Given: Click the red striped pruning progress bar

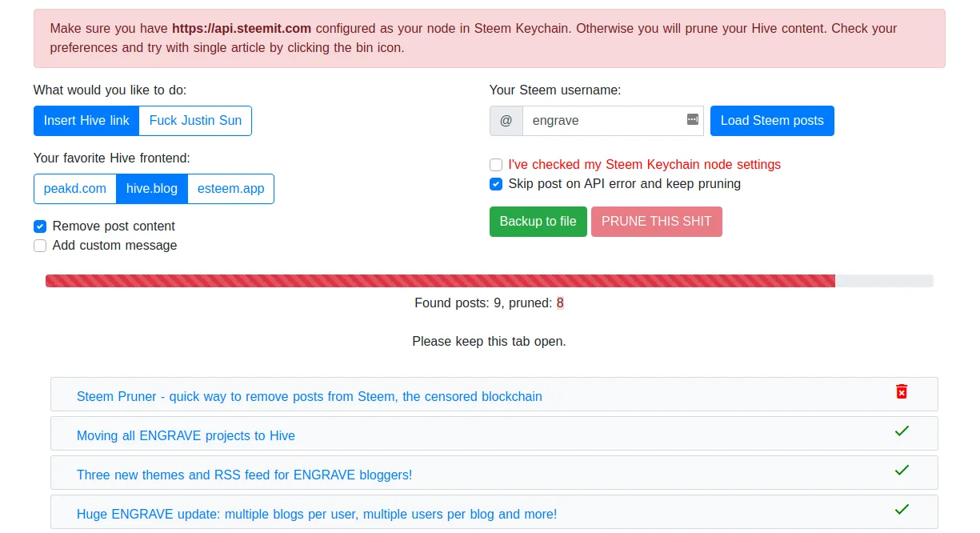Looking at the screenshot, I should tap(440, 281).
